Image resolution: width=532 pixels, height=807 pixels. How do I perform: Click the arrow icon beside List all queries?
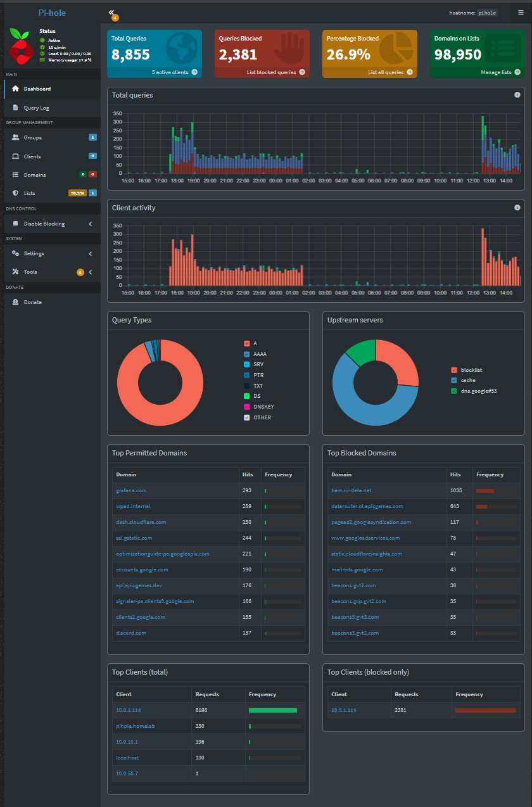[x=410, y=72]
